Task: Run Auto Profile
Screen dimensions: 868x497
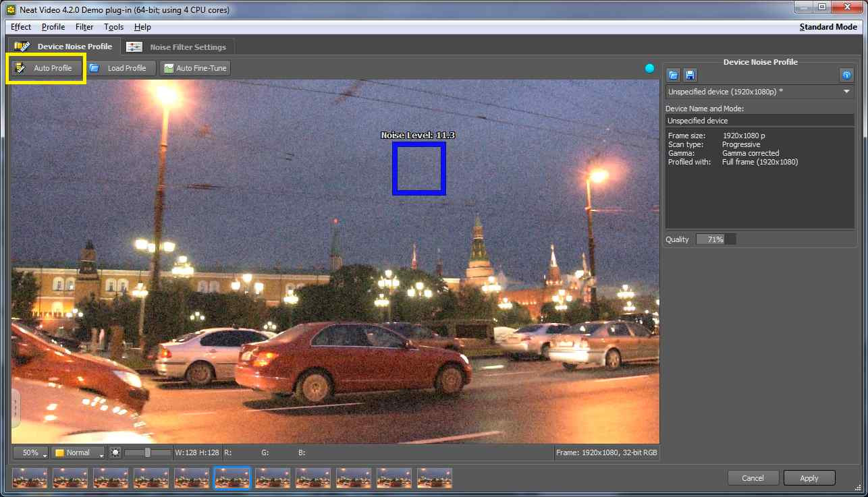Action: coord(46,68)
